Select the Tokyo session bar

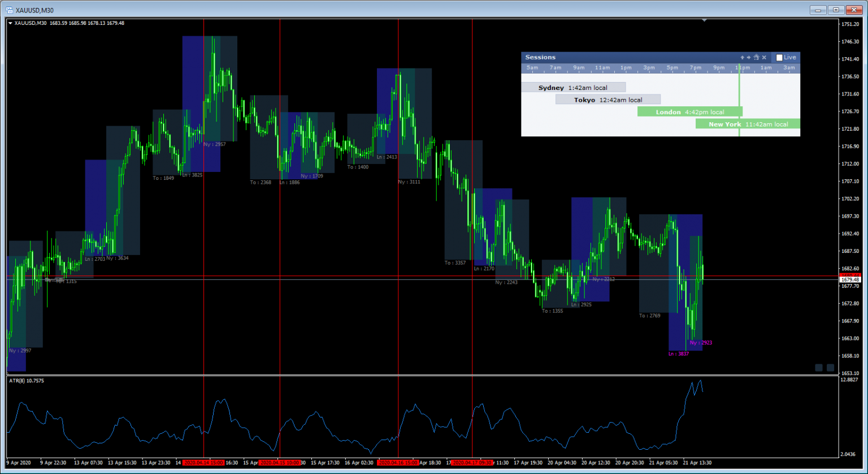click(x=607, y=100)
